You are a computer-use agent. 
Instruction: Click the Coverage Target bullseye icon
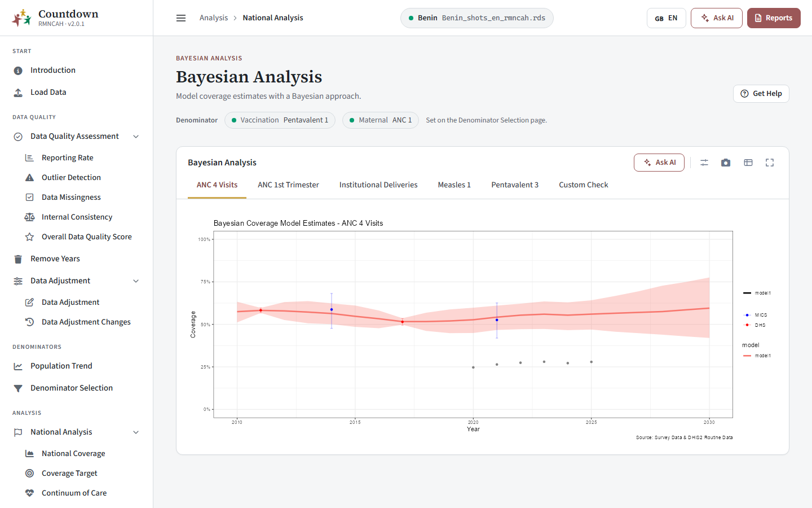(x=29, y=474)
